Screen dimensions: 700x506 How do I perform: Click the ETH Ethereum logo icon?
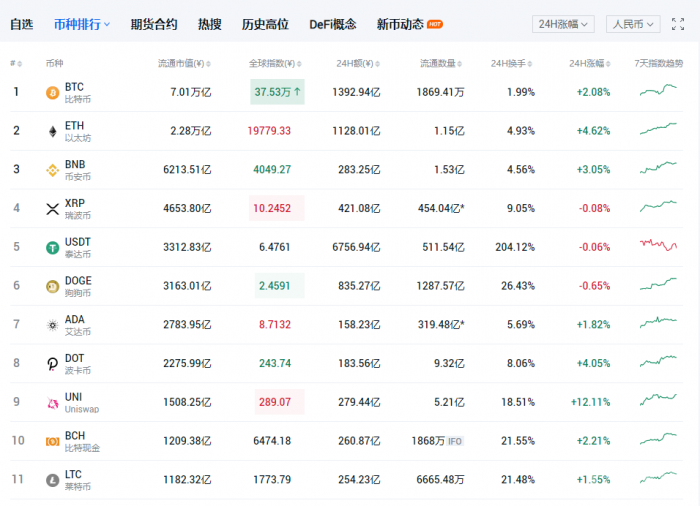coord(52,132)
